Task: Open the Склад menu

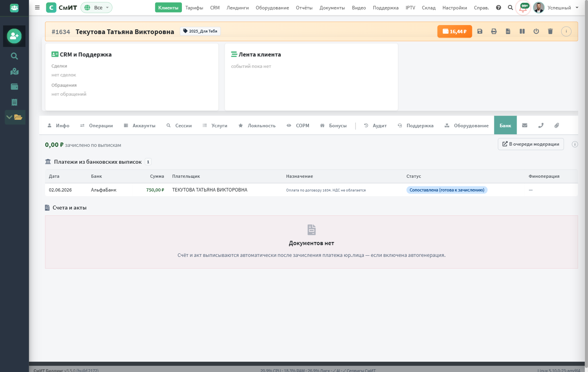Action: (x=429, y=7)
